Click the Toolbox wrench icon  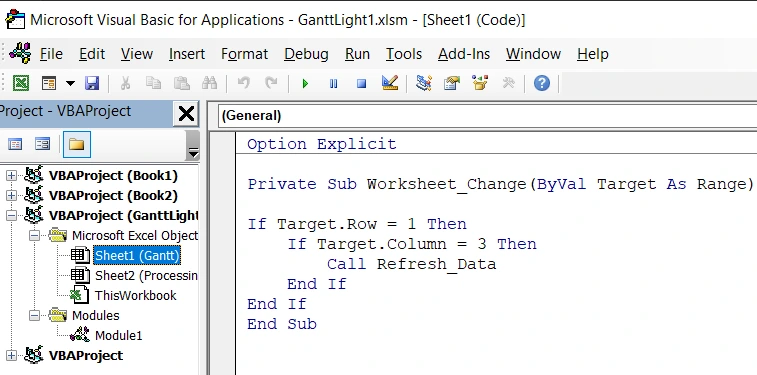(508, 83)
